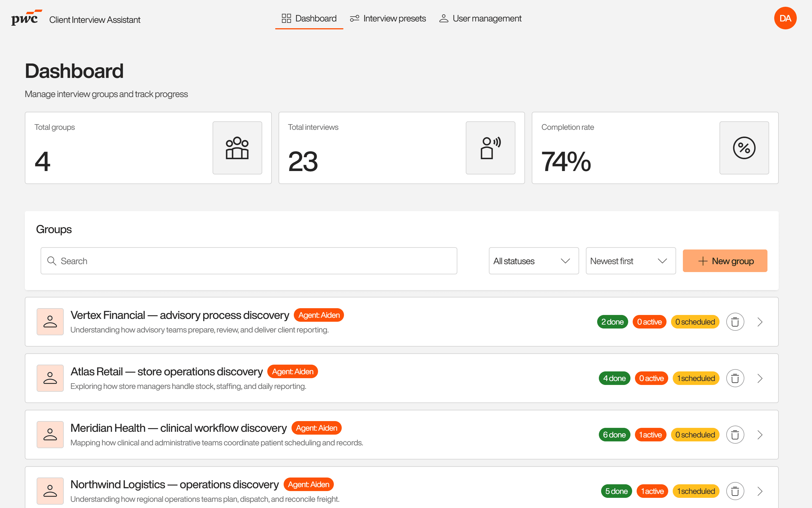This screenshot has height=508, width=812.
Task: Delete the Northwind Logistics group
Action: (x=735, y=491)
